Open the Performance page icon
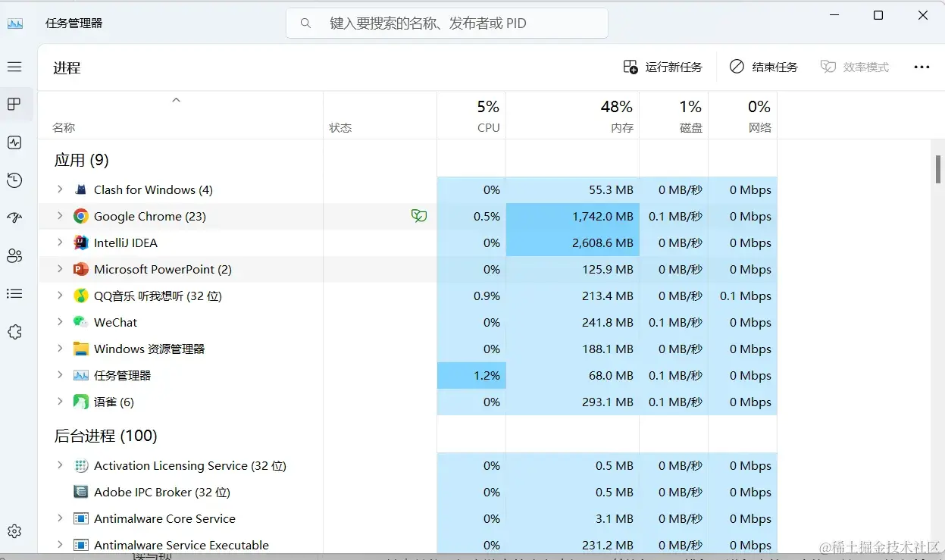 (x=14, y=142)
